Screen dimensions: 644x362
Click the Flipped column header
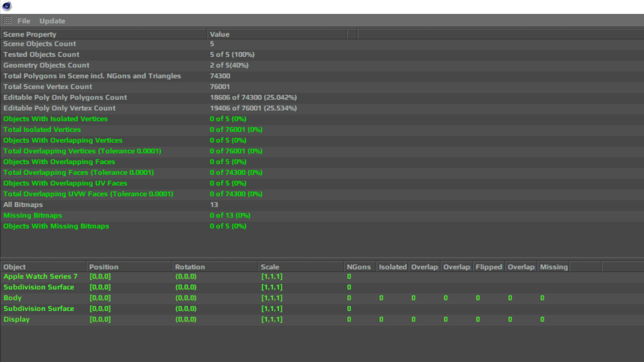(x=488, y=267)
